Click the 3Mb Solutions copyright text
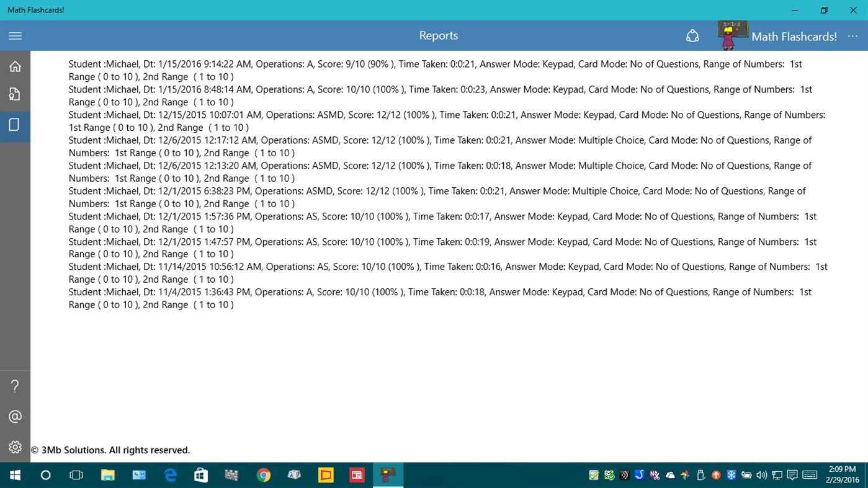This screenshot has width=868, height=488. pyautogui.click(x=110, y=450)
